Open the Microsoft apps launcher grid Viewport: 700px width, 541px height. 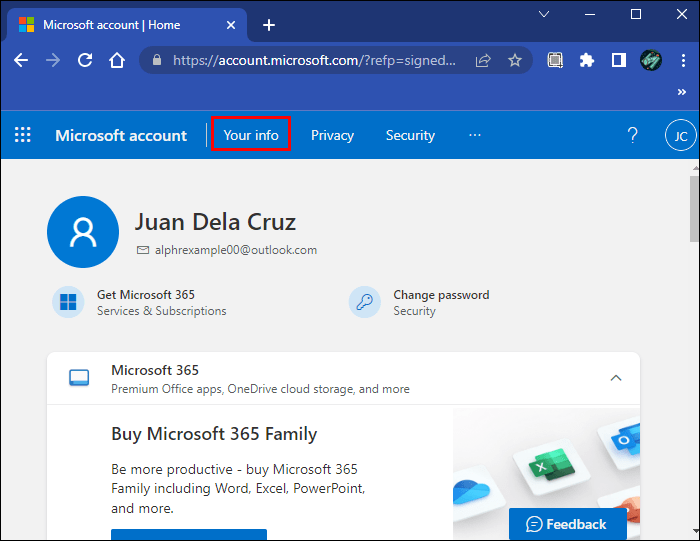coord(22,135)
